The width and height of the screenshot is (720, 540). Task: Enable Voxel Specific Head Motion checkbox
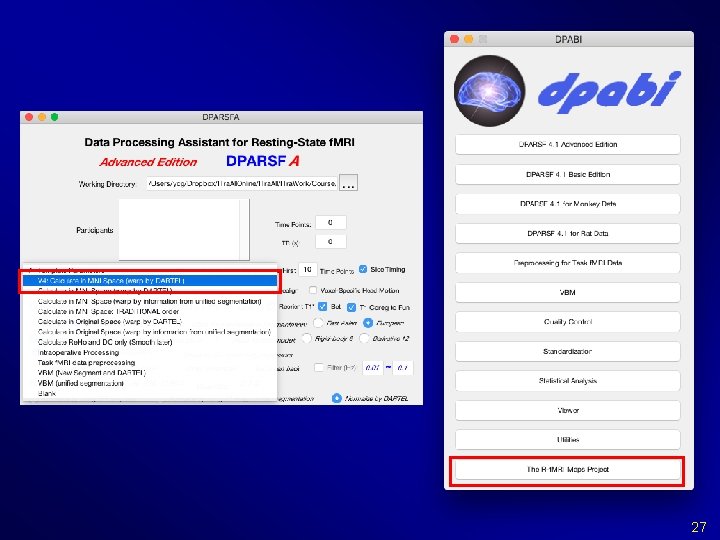click(x=313, y=290)
